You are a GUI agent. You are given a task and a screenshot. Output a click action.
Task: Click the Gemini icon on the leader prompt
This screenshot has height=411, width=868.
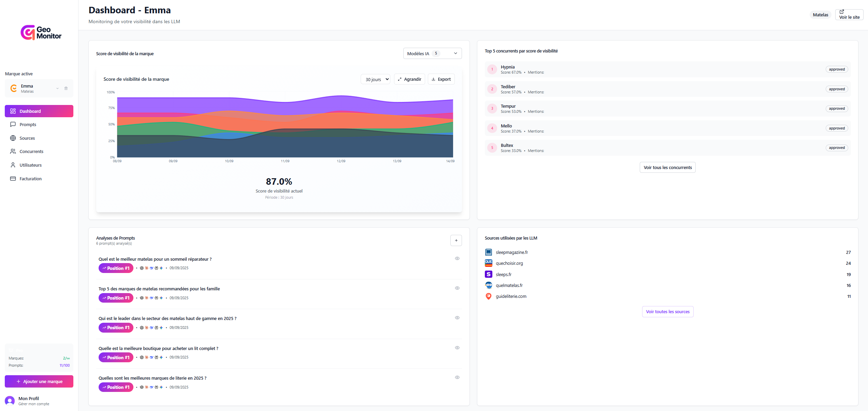point(161,328)
